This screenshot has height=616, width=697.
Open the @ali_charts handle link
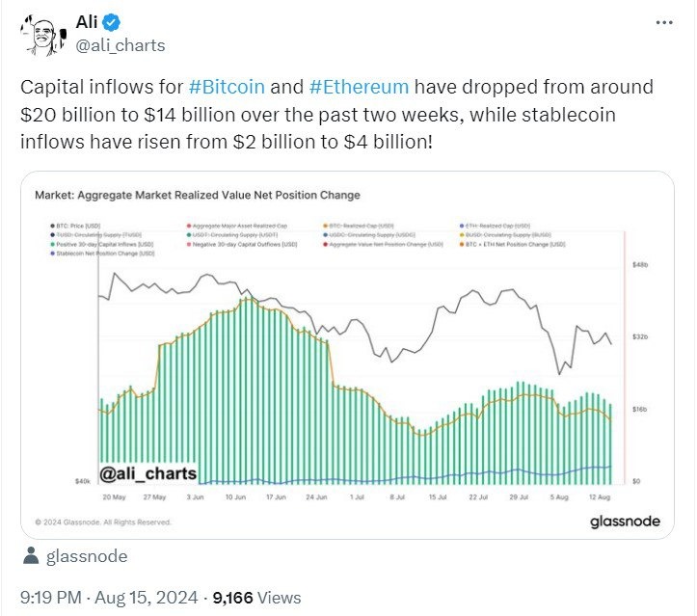click(120, 45)
